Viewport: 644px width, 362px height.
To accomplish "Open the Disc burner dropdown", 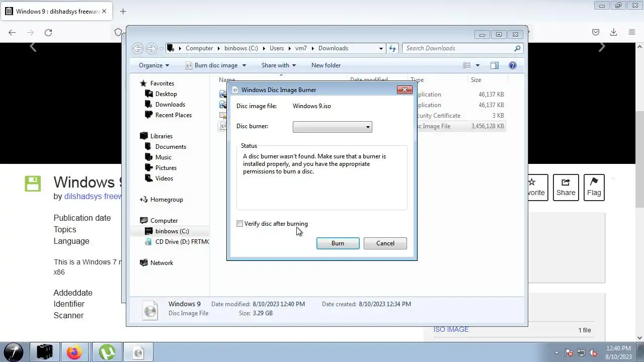I will 332,127.
